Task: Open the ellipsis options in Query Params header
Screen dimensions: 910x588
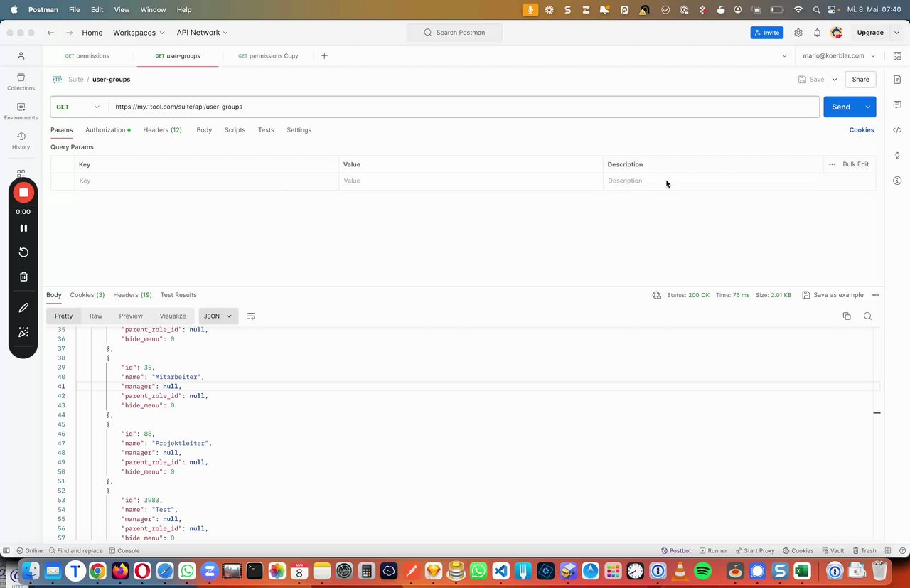Action: pos(832,164)
